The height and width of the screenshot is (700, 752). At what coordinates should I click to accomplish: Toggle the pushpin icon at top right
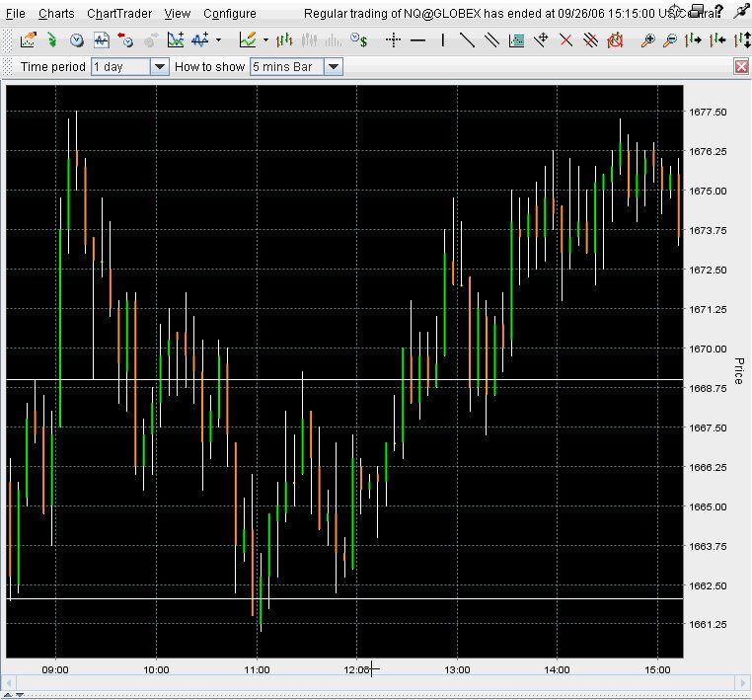(x=741, y=12)
